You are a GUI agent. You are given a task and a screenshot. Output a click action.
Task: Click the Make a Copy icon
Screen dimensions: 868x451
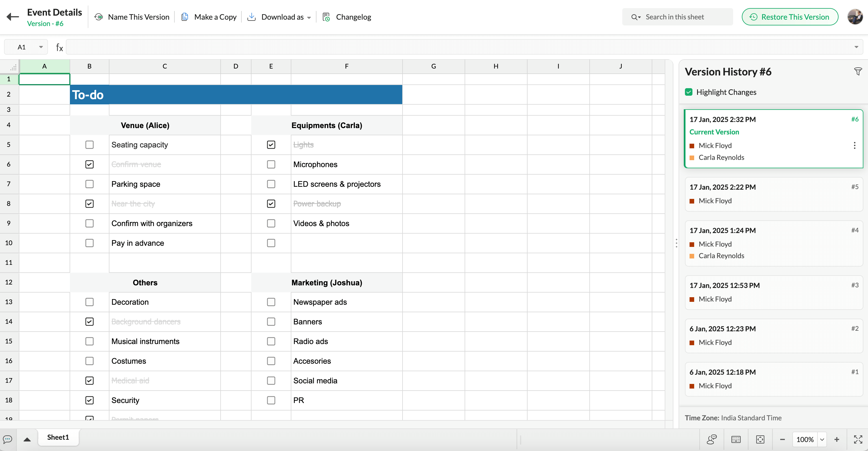(185, 16)
